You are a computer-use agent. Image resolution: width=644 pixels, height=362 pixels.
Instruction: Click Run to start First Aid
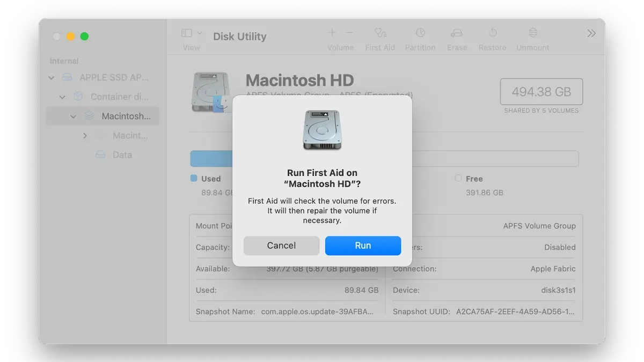363,246
